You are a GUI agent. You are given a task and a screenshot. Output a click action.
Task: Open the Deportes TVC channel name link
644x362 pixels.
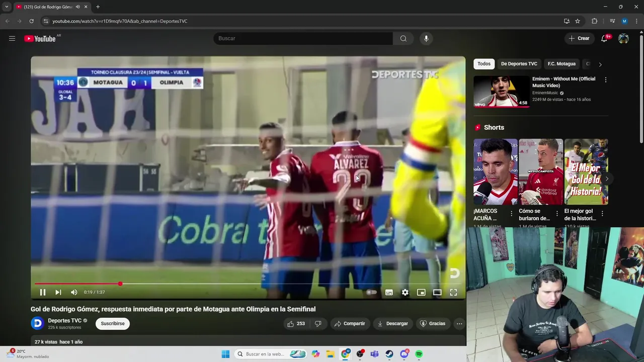pyautogui.click(x=64, y=320)
